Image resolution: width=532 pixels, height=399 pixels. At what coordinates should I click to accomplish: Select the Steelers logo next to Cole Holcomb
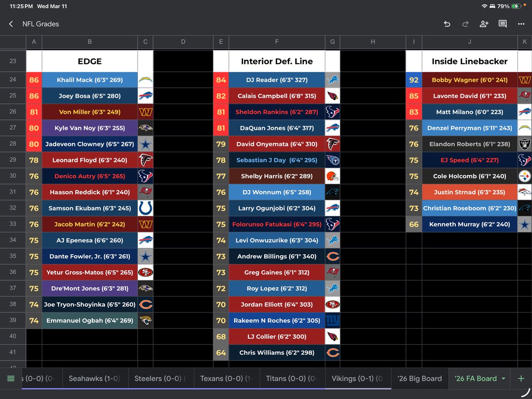coord(525,176)
